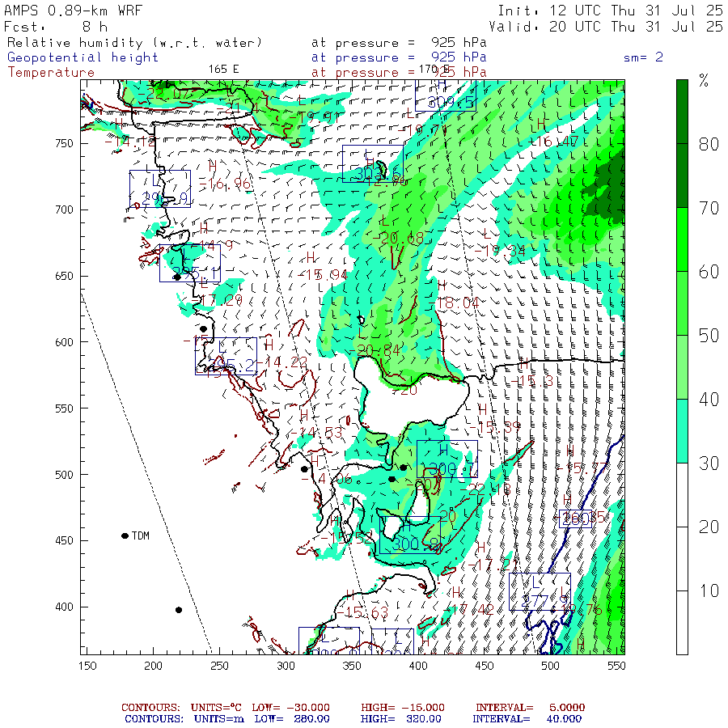The height and width of the screenshot is (728, 728).
Task: Click the x-axis tick label 150
Action: pyautogui.click(x=87, y=667)
